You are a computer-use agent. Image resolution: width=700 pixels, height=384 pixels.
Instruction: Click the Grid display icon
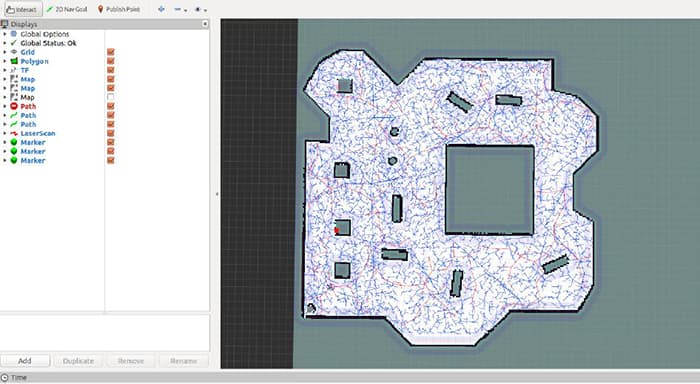click(14, 52)
